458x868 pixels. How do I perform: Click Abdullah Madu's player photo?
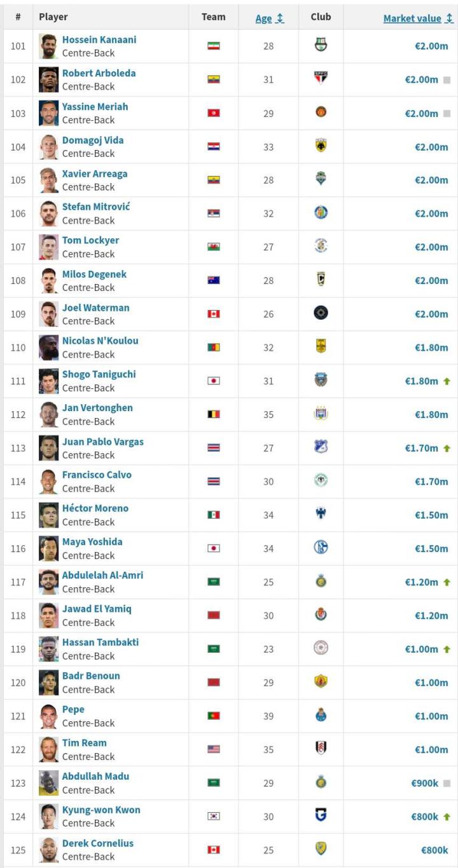[48, 783]
